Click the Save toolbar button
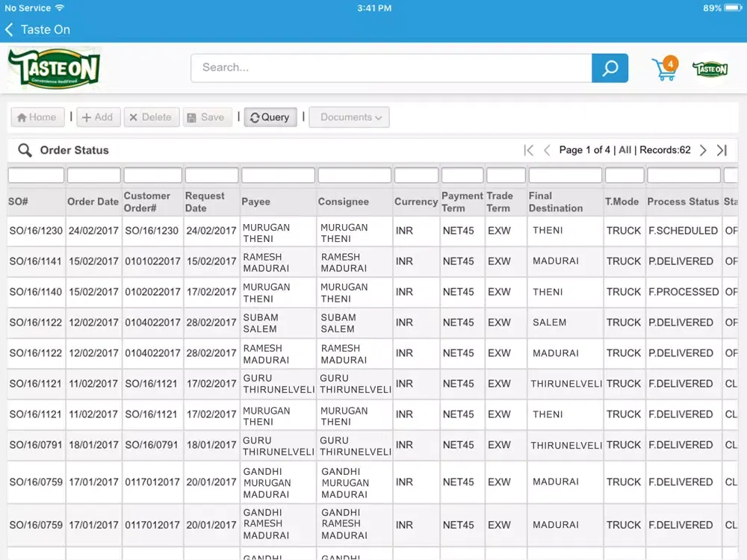 point(207,117)
